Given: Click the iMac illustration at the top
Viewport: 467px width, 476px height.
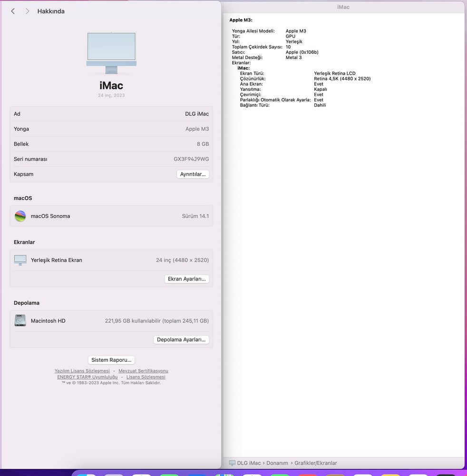Looking at the screenshot, I should pyautogui.click(x=111, y=53).
